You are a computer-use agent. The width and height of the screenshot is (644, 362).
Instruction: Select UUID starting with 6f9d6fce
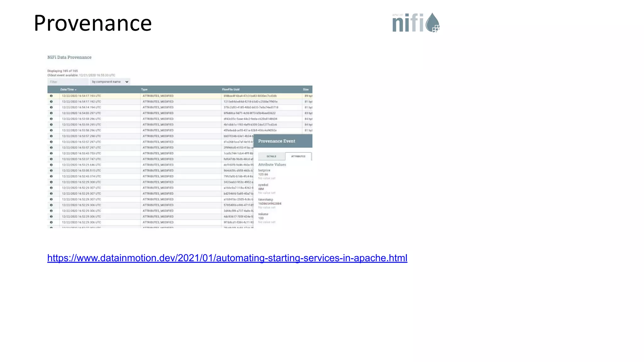[x=249, y=113]
